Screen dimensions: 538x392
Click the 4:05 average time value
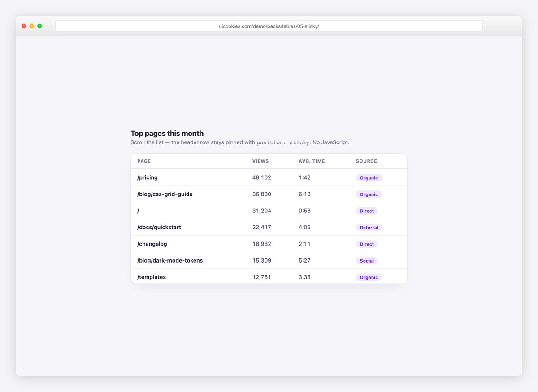click(305, 227)
